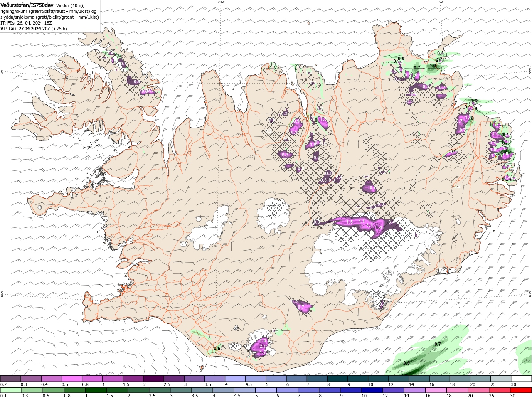Click the 15W longitude label

pos(440,2)
